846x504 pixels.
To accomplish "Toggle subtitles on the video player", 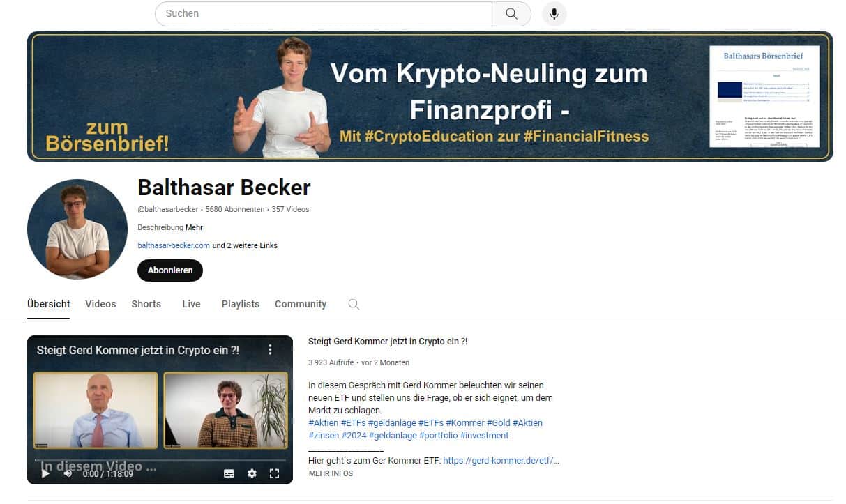I will (229, 473).
